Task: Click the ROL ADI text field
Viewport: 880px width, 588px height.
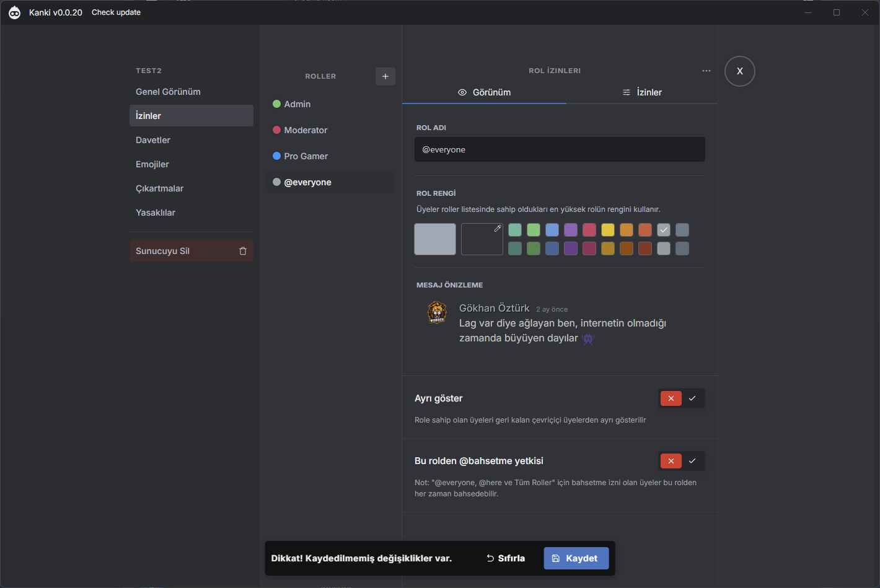Action: coord(560,149)
